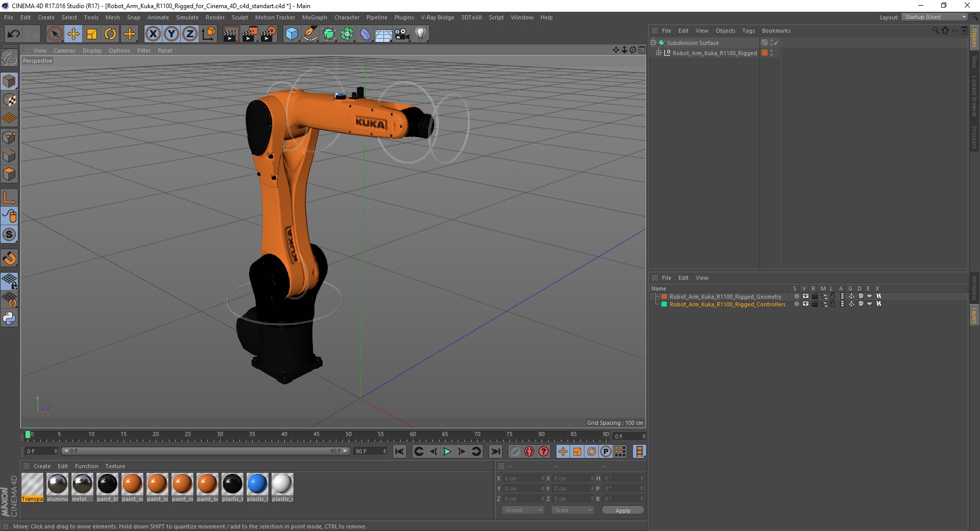Play the animation forward
Image resolution: width=980 pixels, height=531 pixels.
click(447, 451)
